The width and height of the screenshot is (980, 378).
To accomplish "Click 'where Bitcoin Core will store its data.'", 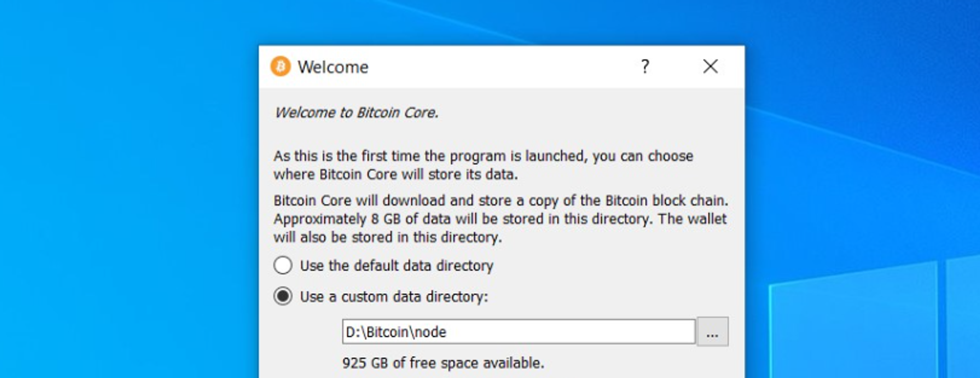I will (396, 174).
